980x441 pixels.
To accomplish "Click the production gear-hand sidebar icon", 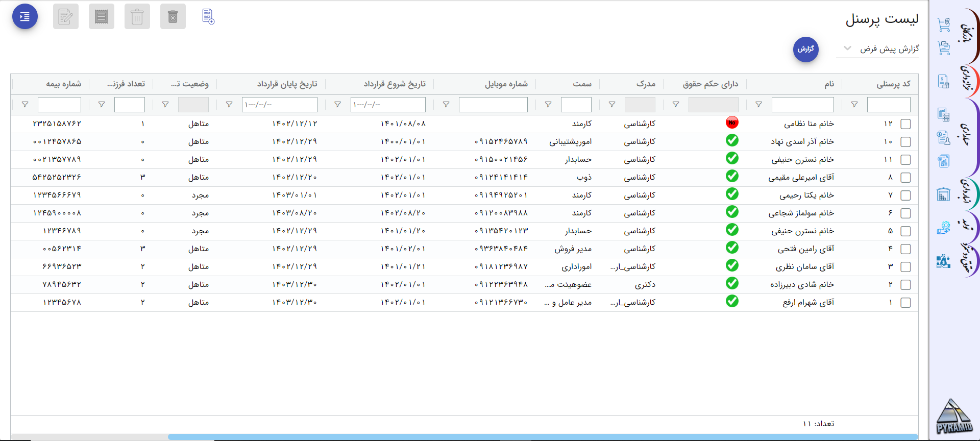I will click(x=943, y=228).
